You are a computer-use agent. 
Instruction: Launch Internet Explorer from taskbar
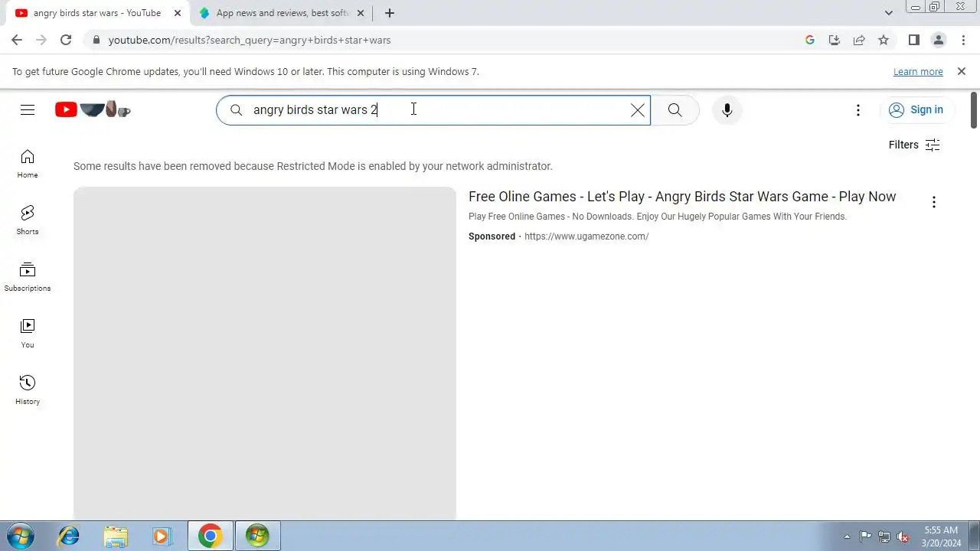tap(69, 536)
